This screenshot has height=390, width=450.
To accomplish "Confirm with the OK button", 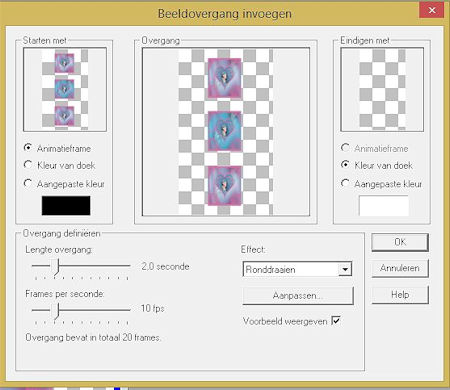I will point(400,242).
